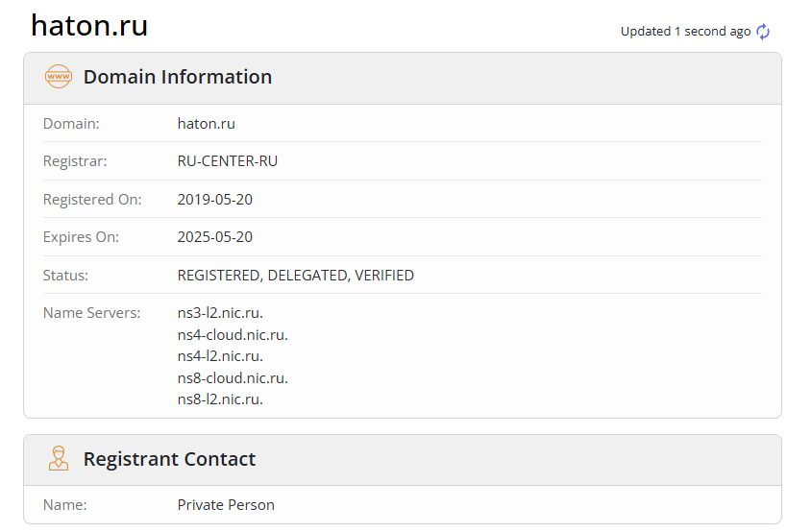Click the Private Person registrant name
Image resolution: width=786 pixels, height=532 pixels.
pyautogui.click(x=226, y=505)
